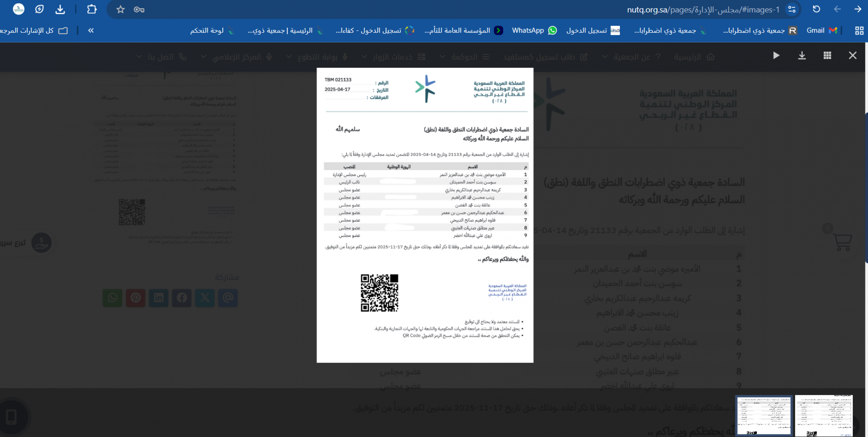The height and width of the screenshot is (437, 868).
Task: Expand the خدمات الزوار menu dropdown
Action: pos(394,57)
